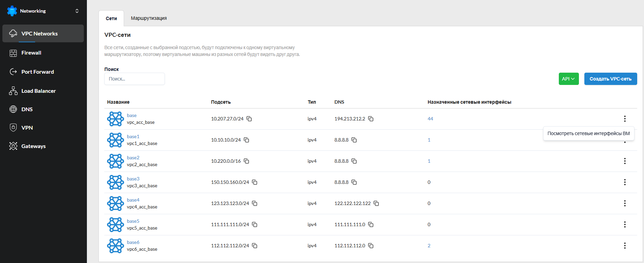Viewport: 644px width, 263px height.
Task: Open VPC Networks in sidebar
Action: coord(43,33)
